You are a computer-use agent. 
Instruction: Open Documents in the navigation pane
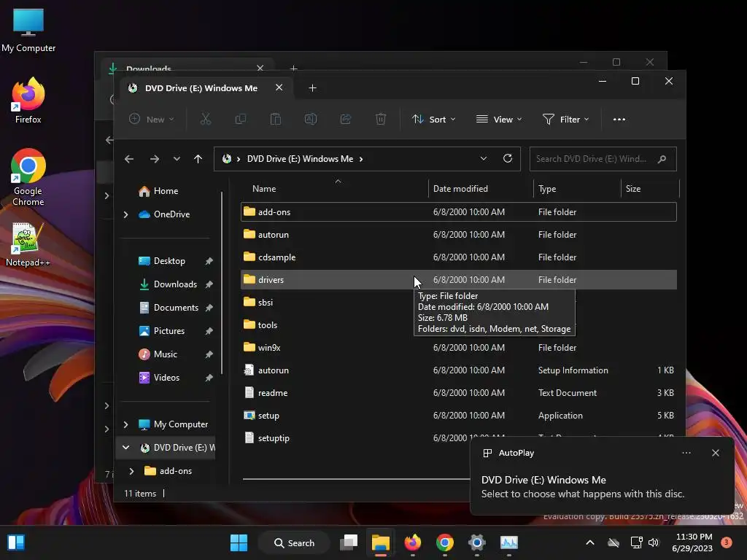[175, 308]
